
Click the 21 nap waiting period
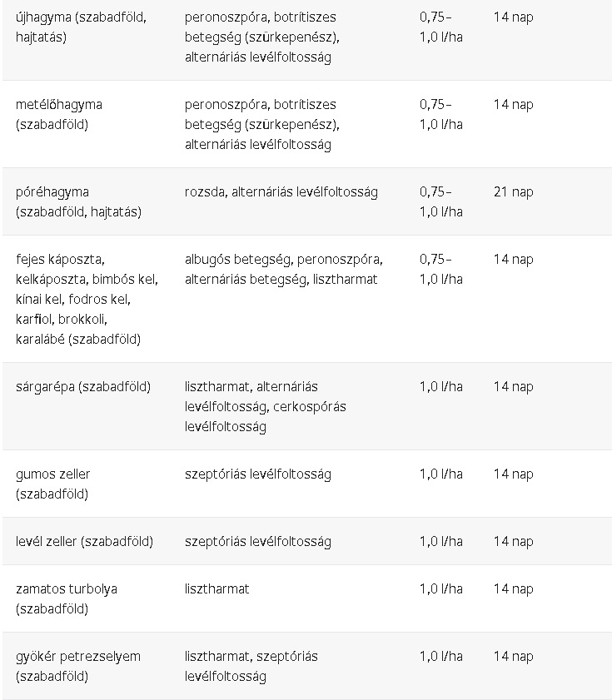pos(513,192)
